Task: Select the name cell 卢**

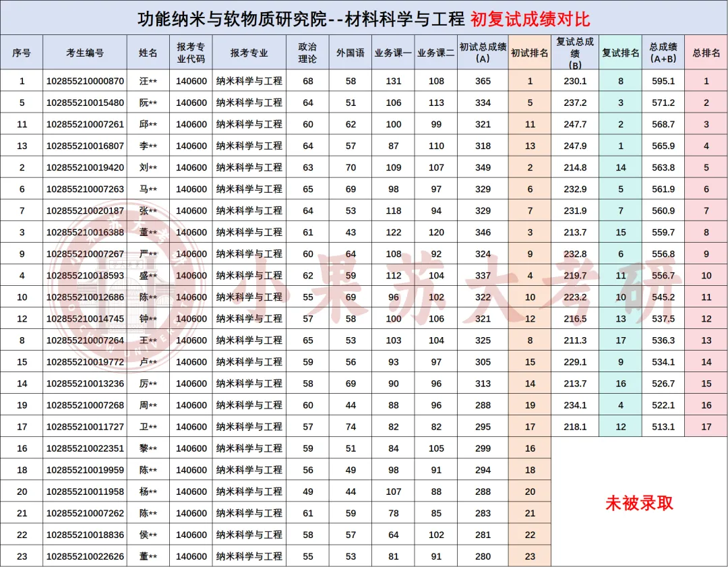Action: tap(148, 362)
